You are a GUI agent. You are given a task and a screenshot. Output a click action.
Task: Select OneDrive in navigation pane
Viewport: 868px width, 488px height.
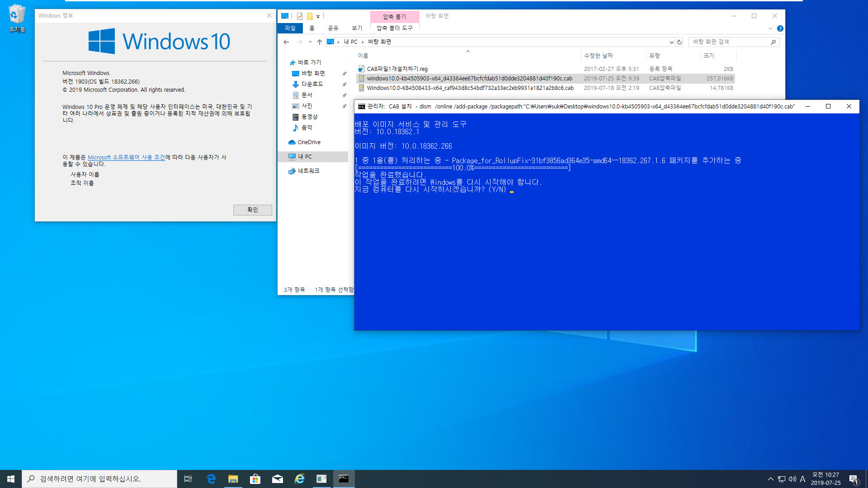pyautogui.click(x=309, y=142)
